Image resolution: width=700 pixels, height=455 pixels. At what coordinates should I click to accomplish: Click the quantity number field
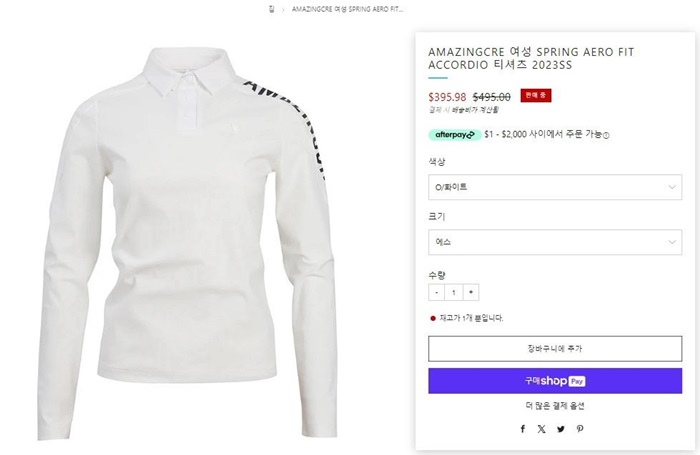coord(453,293)
